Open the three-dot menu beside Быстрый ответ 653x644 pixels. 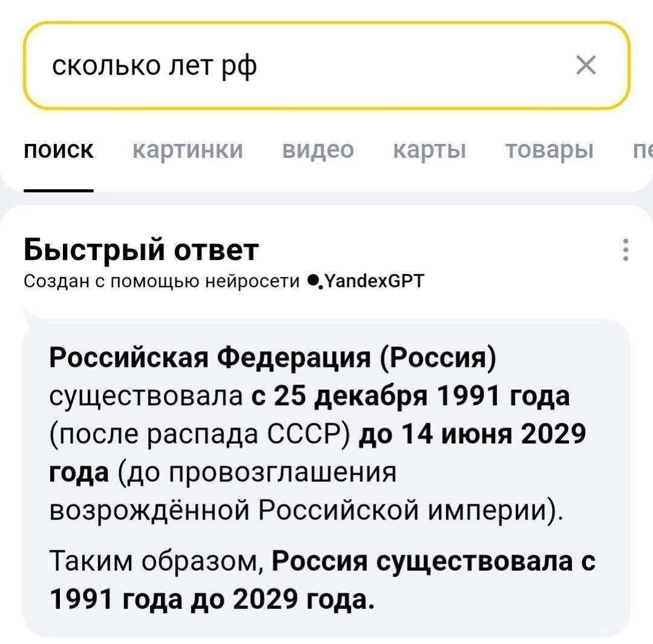(x=626, y=250)
